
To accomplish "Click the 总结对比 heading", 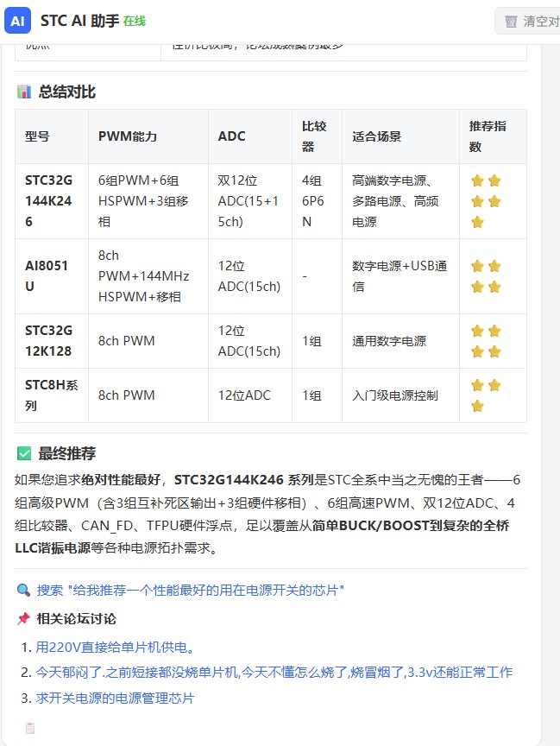I will (x=67, y=92).
